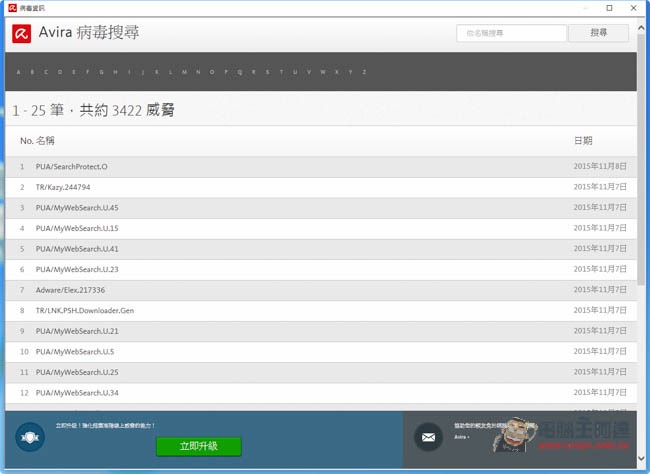
Task: Click the 2015年11月8日 date in row 1
Action: 600,166
